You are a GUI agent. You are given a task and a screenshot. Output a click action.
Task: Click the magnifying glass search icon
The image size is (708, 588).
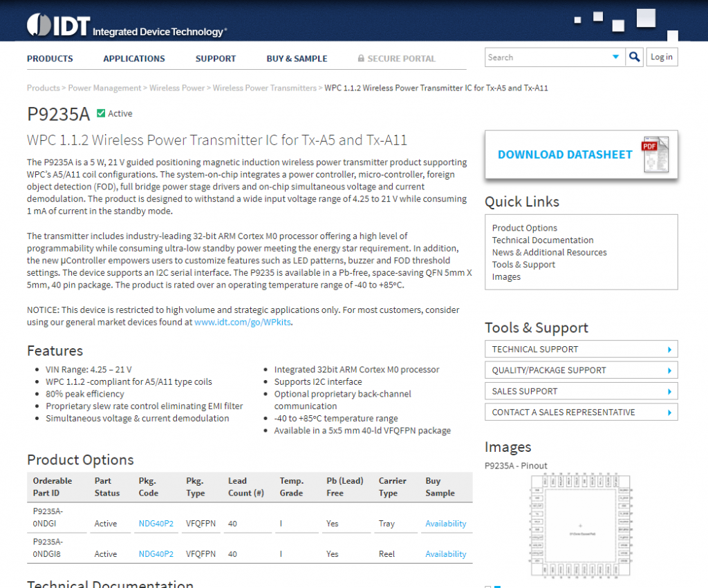pos(634,57)
